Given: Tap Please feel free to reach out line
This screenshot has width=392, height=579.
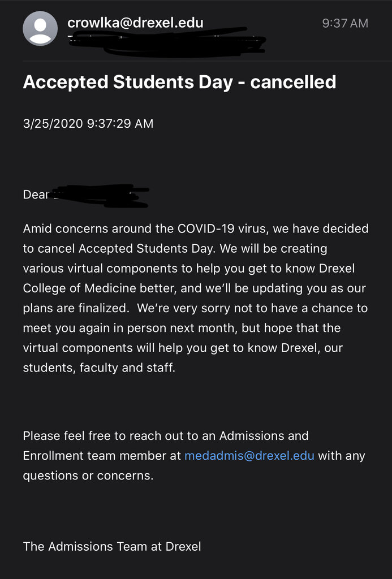Looking at the screenshot, I should coord(166,436).
